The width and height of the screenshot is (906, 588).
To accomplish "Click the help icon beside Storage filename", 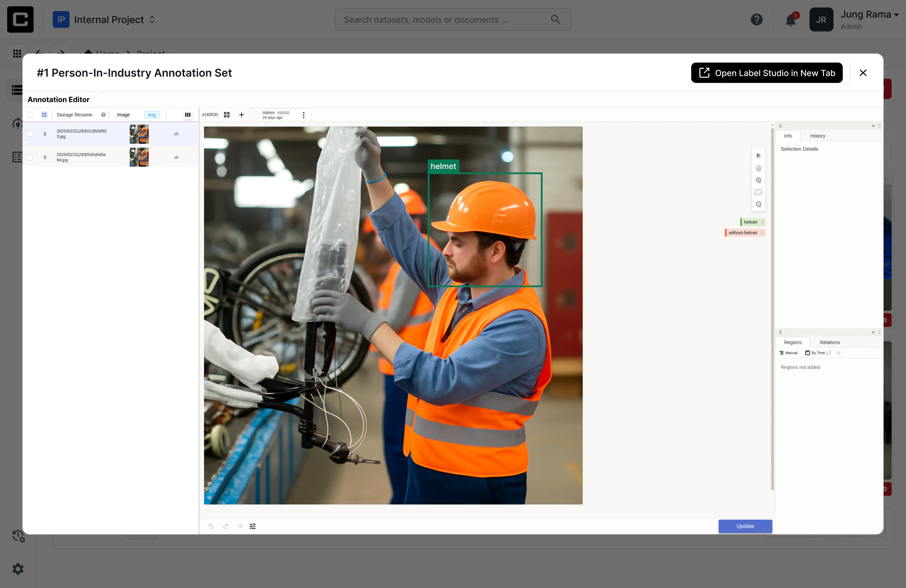I will [x=103, y=115].
